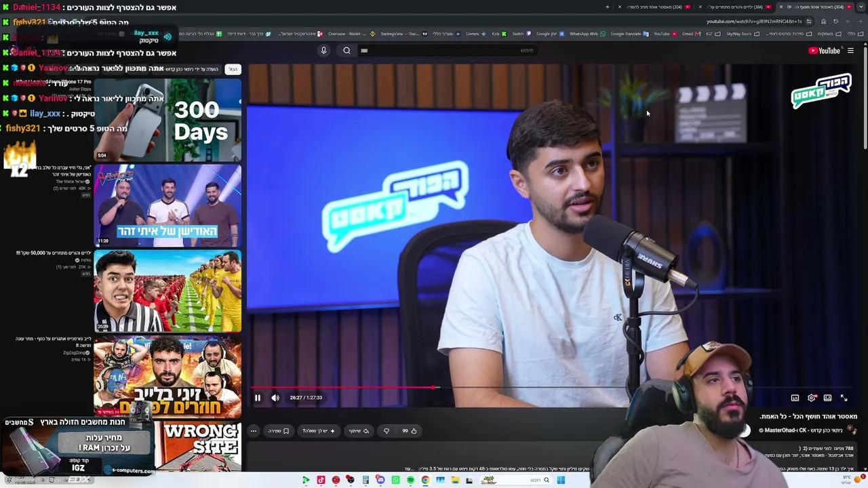Open the 'WRONG SITE' video thumbnail
Viewport: 868px width, 488px height.
pyautogui.click(x=198, y=446)
